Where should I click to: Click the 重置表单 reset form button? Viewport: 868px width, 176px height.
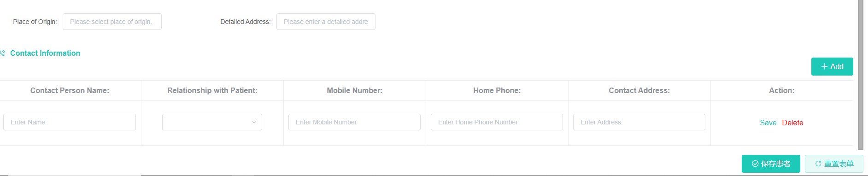pyautogui.click(x=834, y=164)
